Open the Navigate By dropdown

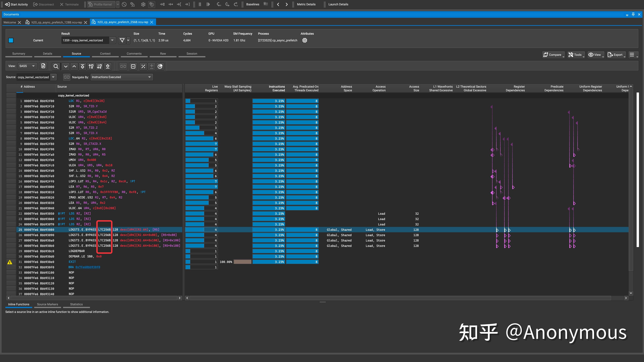point(121,77)
